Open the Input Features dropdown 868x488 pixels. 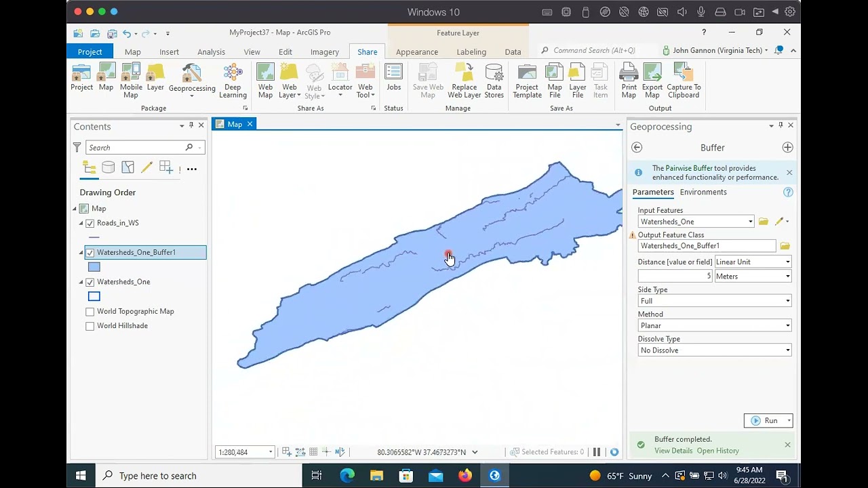tap(750, 222)
